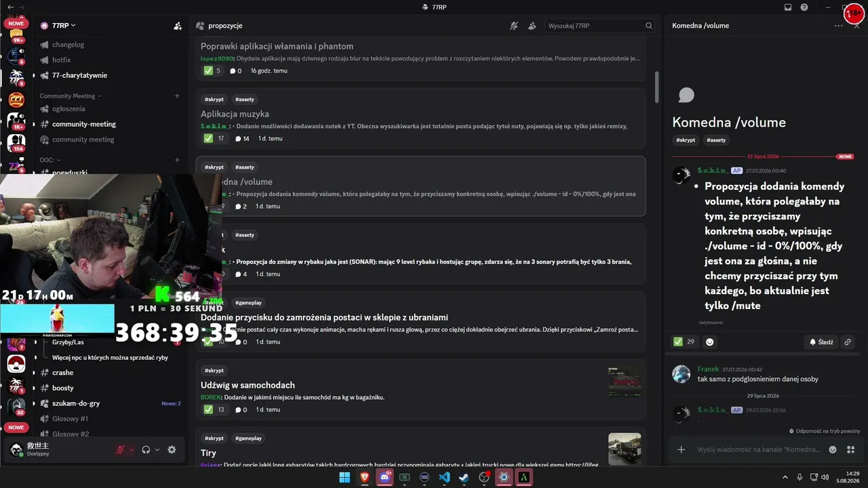Click the magnifier icon in the search box
The width and height of the screenshot is (868, 488).
click(649, 26)
